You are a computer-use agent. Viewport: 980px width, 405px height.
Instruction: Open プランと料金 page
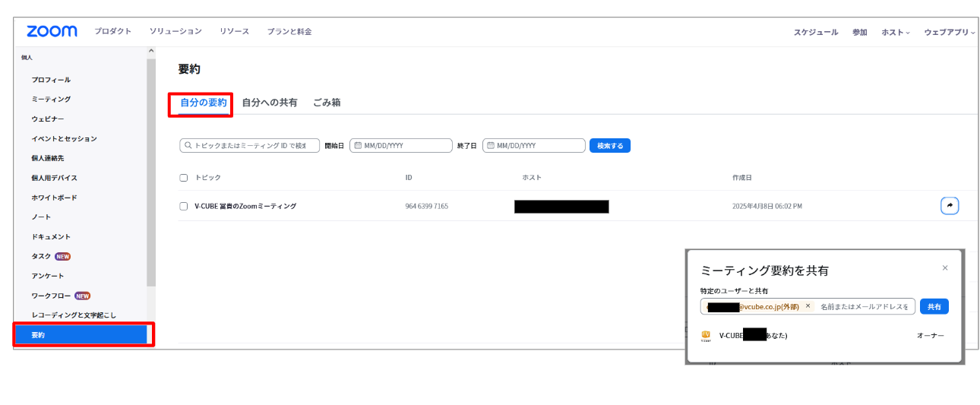coord(289,31)
